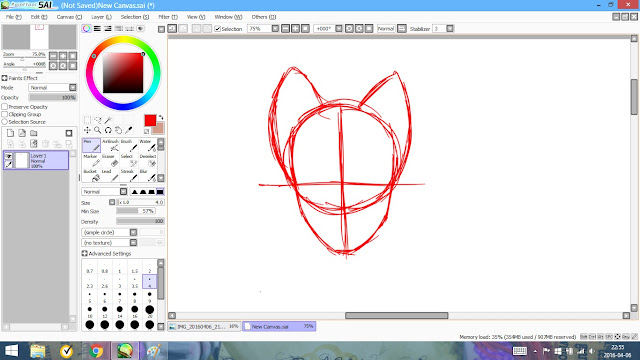Open the Stabilizer value dropdown

pos(450,29)
